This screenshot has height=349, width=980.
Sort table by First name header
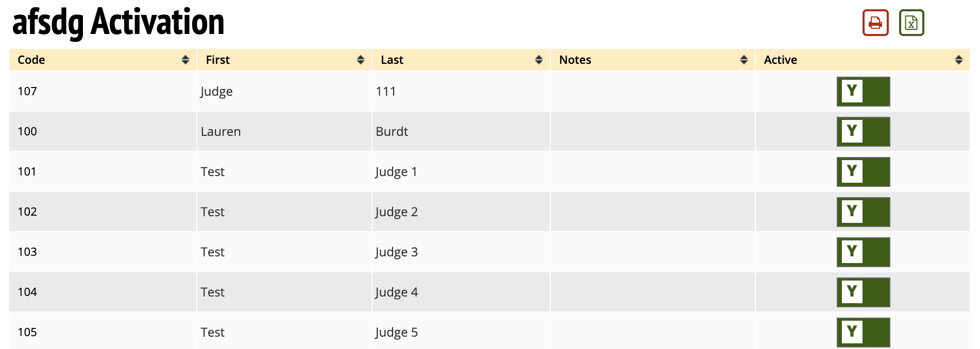coord(218,60)
